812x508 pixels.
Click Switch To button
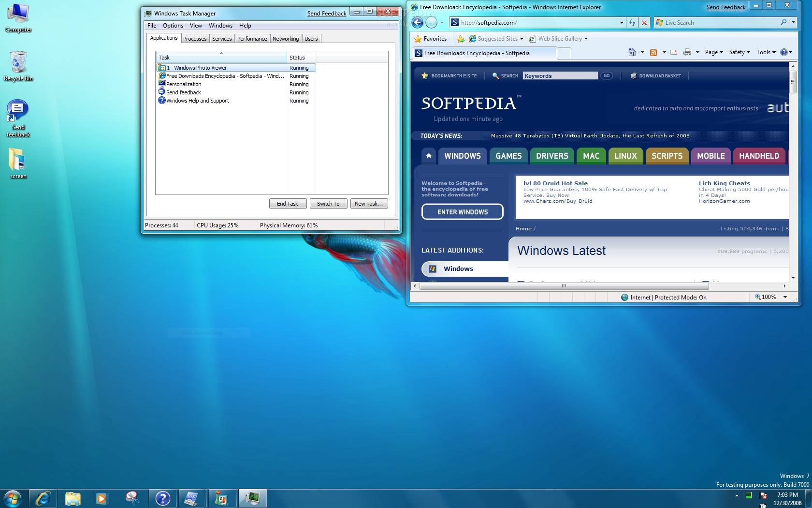(x=328, y=204)
